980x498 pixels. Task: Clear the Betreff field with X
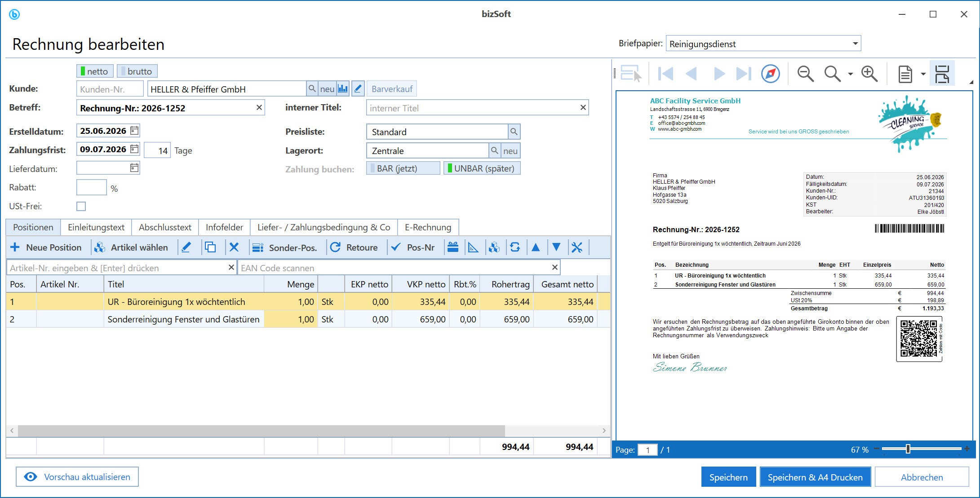click(259, 108)
